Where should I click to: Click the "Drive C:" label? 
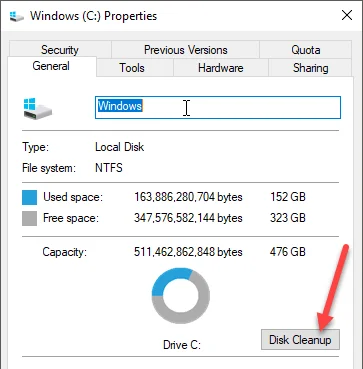pos(182,345)
